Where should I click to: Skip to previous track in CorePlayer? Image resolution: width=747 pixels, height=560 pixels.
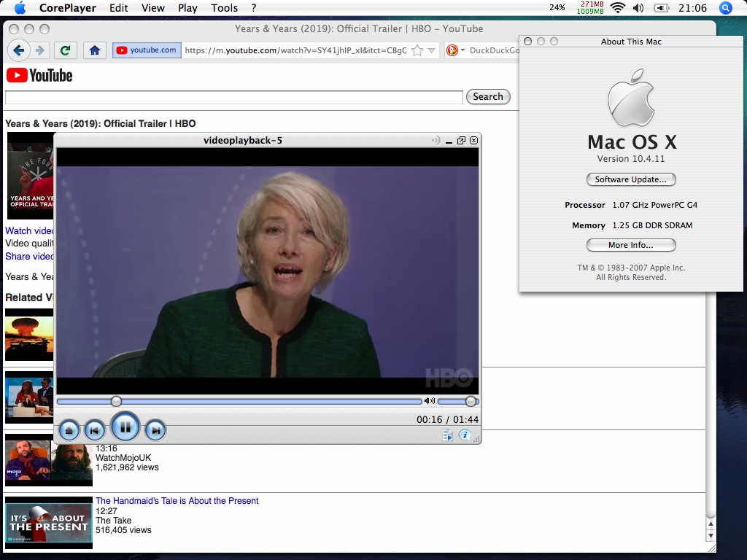(x=94, y=430)
